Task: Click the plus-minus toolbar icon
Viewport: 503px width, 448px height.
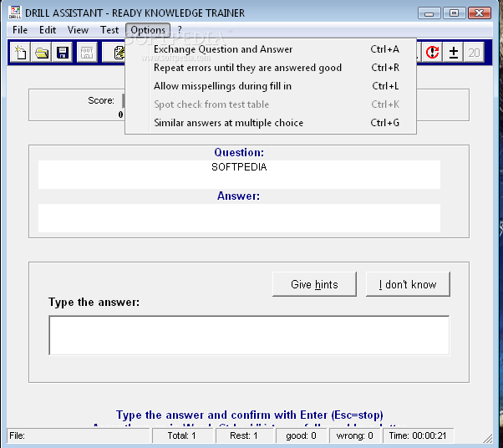Action: coord(453,53)
